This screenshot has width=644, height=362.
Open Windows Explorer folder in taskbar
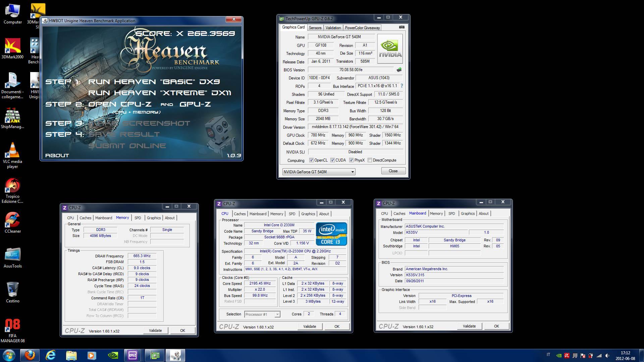(x=71, y=355)
